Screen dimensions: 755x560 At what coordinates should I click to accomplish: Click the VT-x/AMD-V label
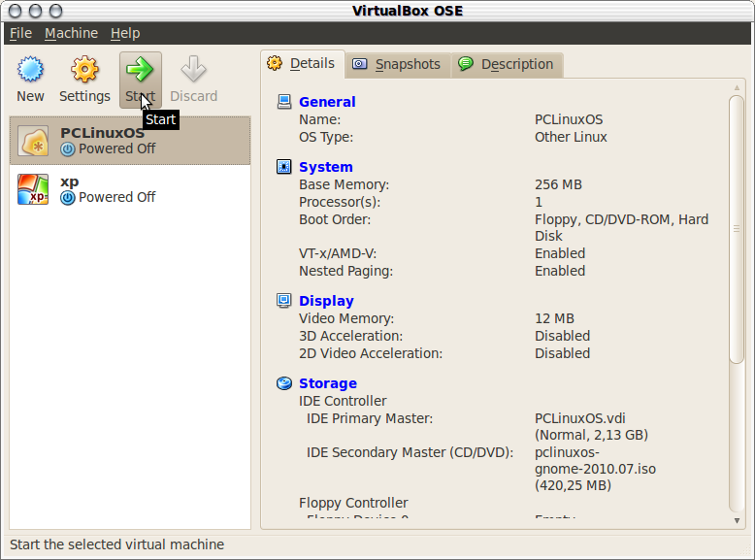point(338,253)
